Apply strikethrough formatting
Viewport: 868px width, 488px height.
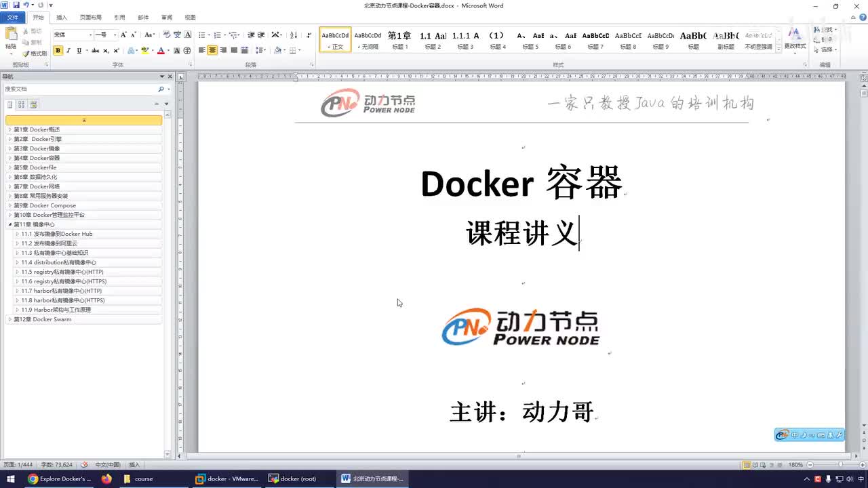pyautogui.click(x=95, y=51)
